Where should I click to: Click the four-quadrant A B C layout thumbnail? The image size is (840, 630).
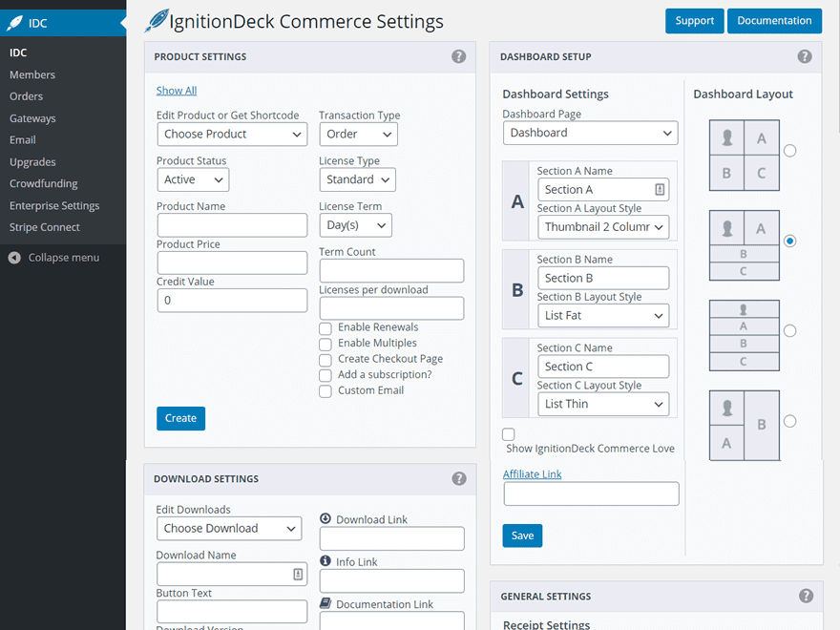click(x=745, y=156)
